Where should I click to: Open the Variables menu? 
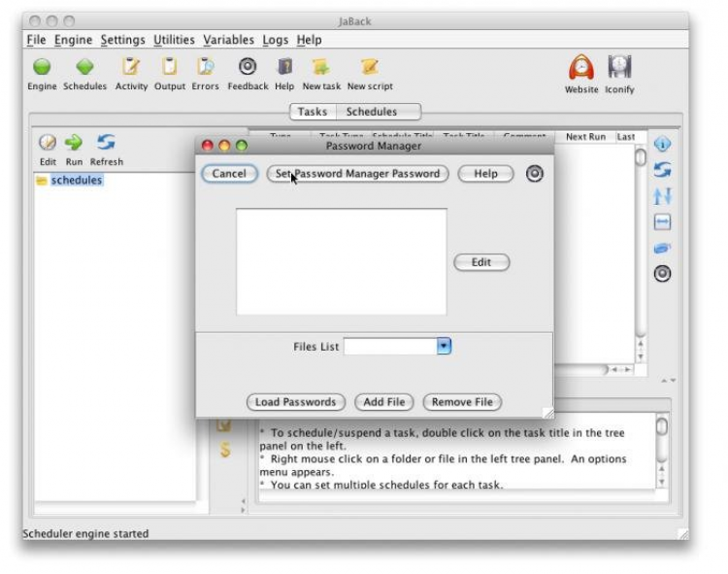228,40
